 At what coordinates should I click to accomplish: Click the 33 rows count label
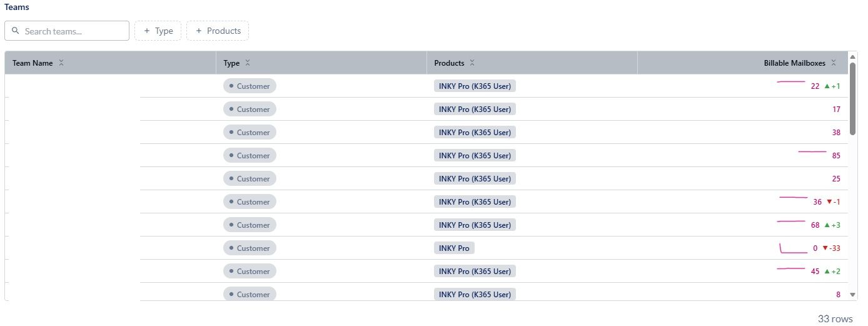point(835,318)
